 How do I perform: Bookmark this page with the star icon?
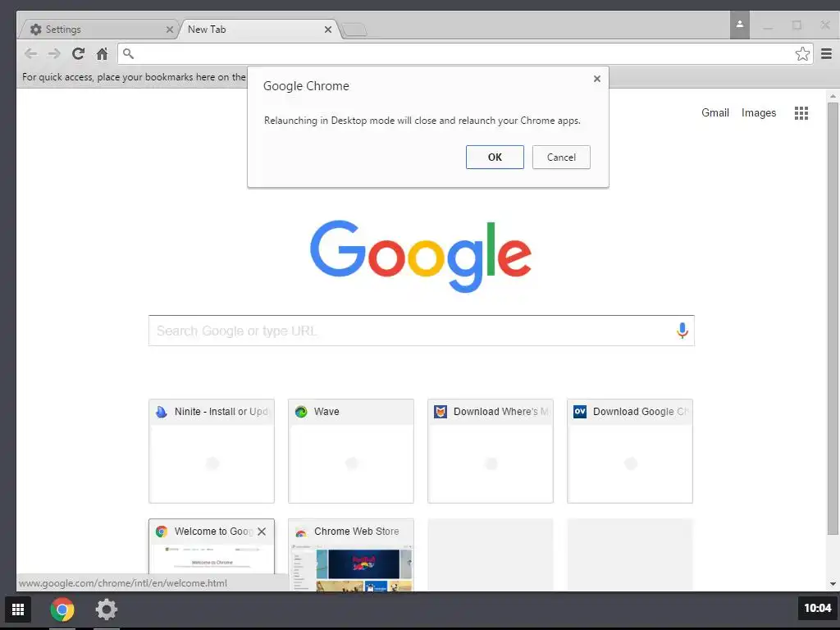click(802, 53)
